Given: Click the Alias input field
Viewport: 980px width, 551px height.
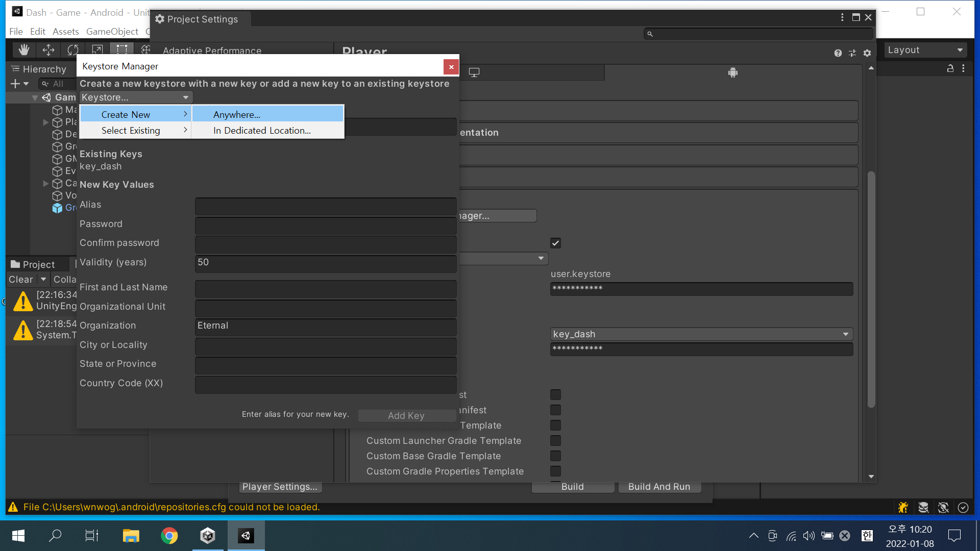Looking at the screenshot, I should click(x=326, y=205).
